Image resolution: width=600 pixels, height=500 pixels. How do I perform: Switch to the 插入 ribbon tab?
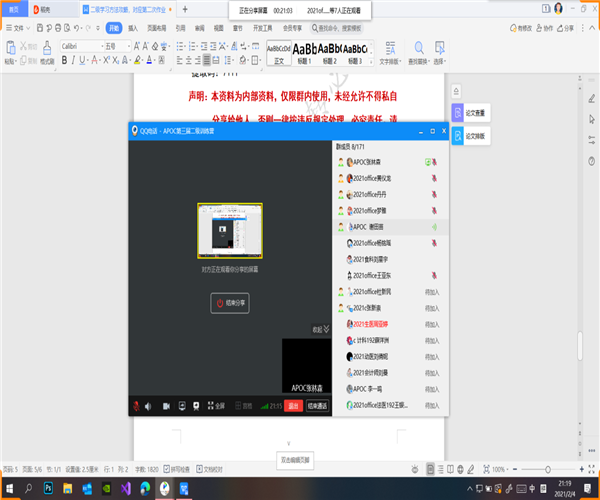[133, 29]
